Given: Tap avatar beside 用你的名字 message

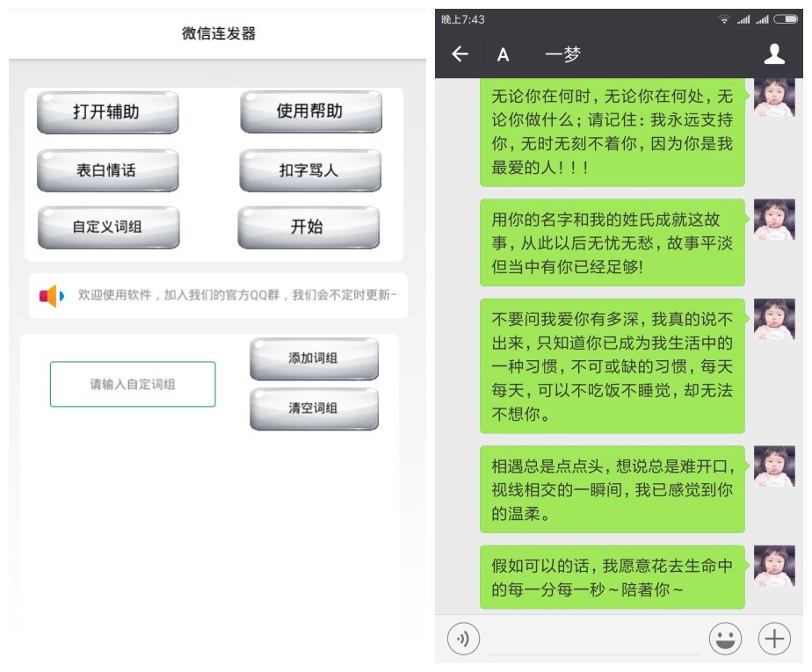Looking at the screenshot, I should click(774, 220).
